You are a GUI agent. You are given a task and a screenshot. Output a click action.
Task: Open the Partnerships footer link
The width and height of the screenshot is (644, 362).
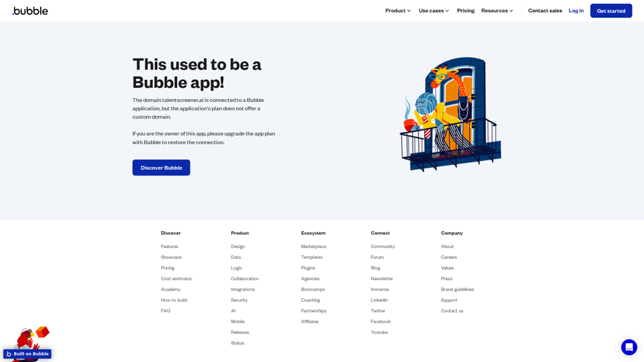[313, 310]
